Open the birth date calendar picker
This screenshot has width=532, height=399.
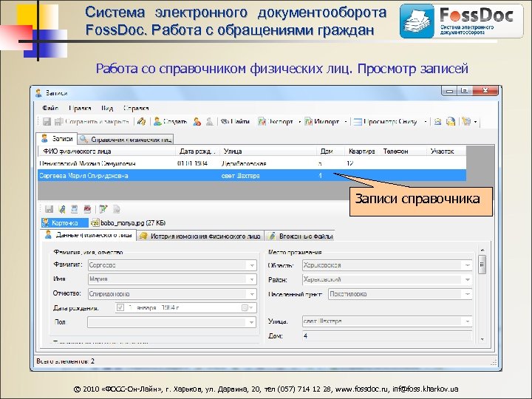click(247, 307)
